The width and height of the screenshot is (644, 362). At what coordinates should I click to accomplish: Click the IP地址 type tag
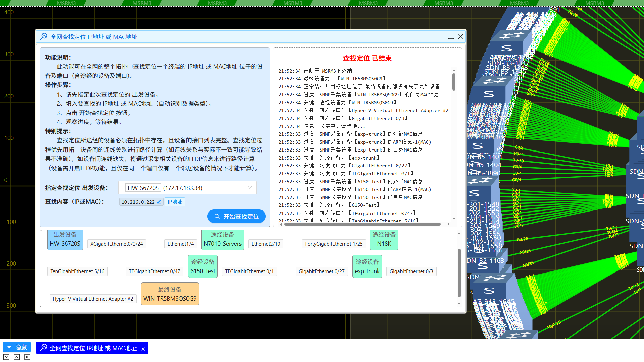coord(175,202)
